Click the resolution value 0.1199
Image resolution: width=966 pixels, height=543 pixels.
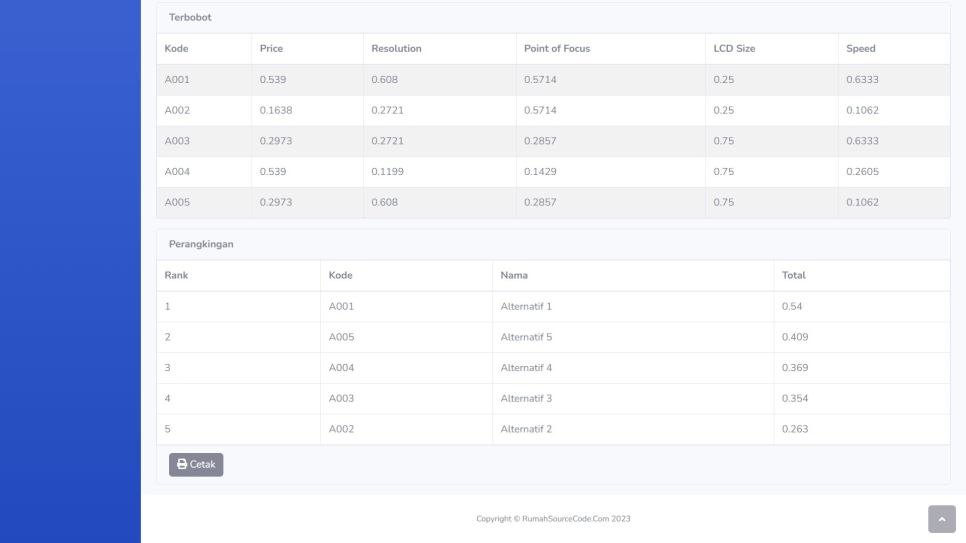tap(387, 172)
